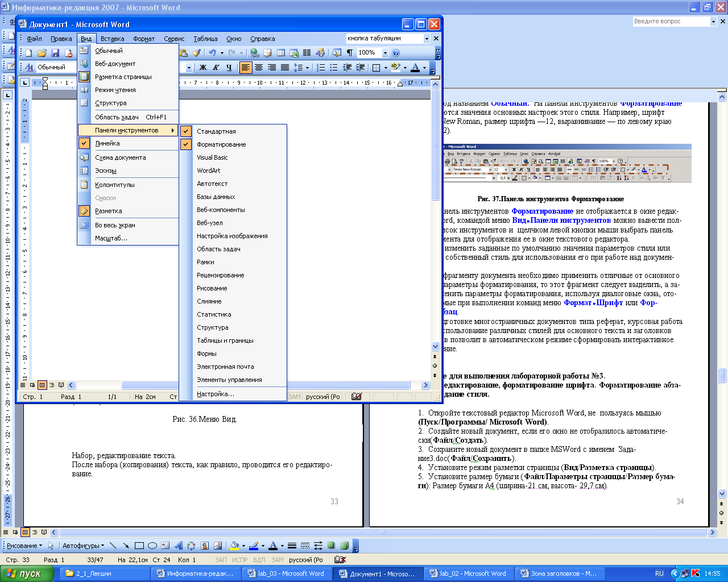Image resolution: width=728 pixels, height=582 pixels.
Task: Select the Arrow tool in Drawing toolbar
Action: pos(126,546)
